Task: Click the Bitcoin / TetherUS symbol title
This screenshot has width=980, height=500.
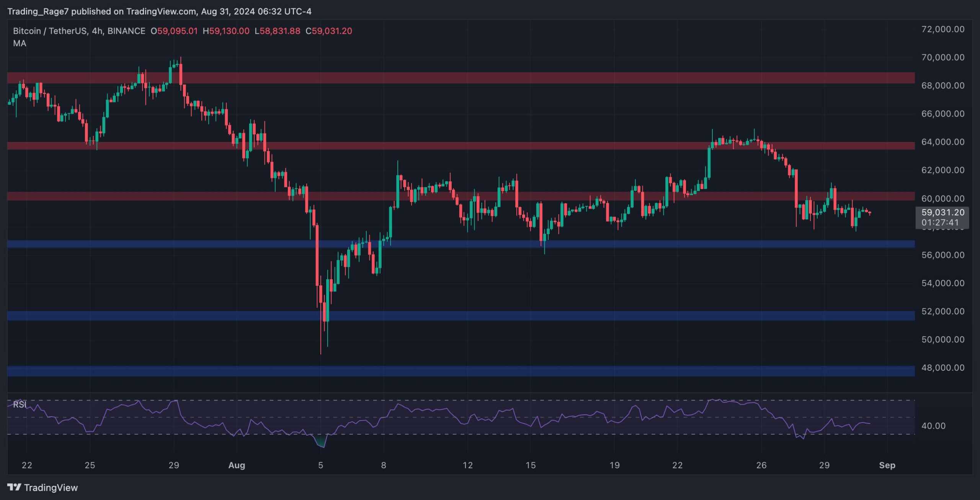Action: 50,31
